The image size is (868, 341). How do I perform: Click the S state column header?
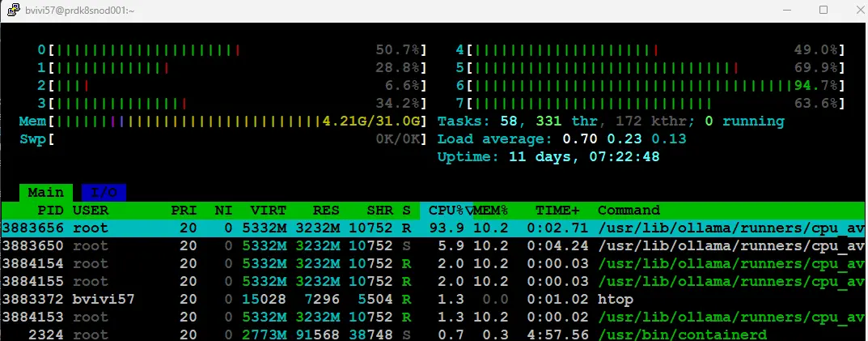tap(407, 210)
